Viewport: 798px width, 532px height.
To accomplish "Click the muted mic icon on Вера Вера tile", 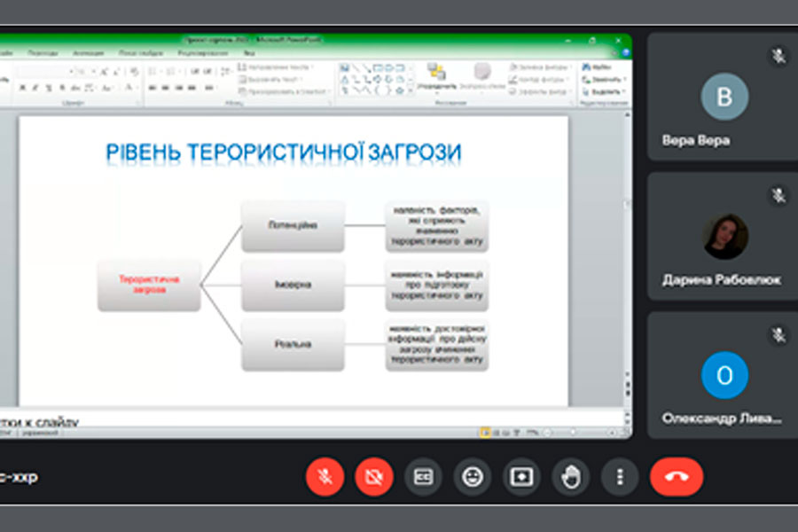I will 778,56.
